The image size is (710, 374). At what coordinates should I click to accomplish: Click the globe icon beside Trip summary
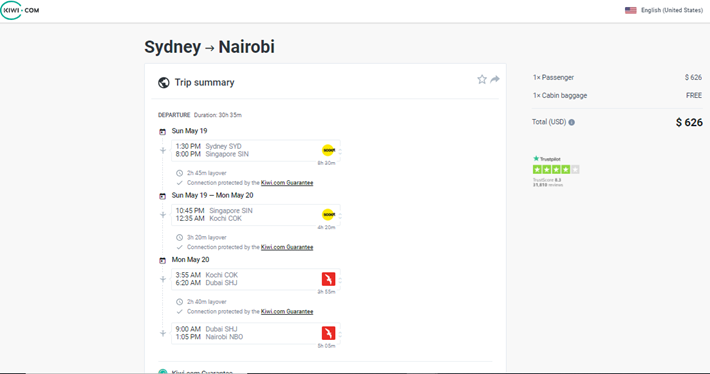pyautogui.click(x=163, y=82)
